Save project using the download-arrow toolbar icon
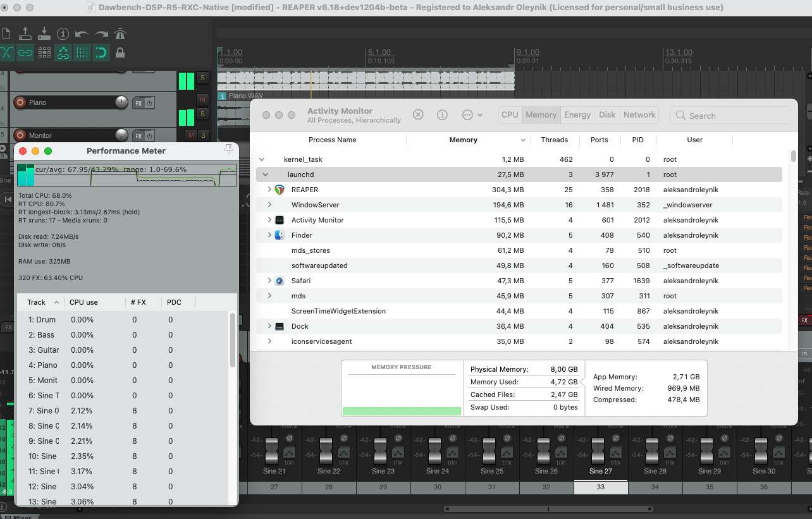Viewport: 812px width, 519px height. (44, 34)
